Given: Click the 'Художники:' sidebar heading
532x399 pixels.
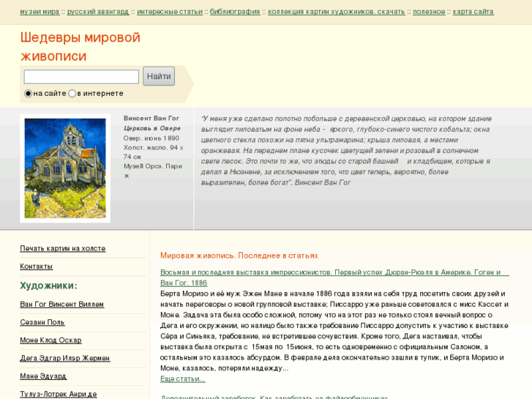Looking at the screenshot, I should (48, 286).
